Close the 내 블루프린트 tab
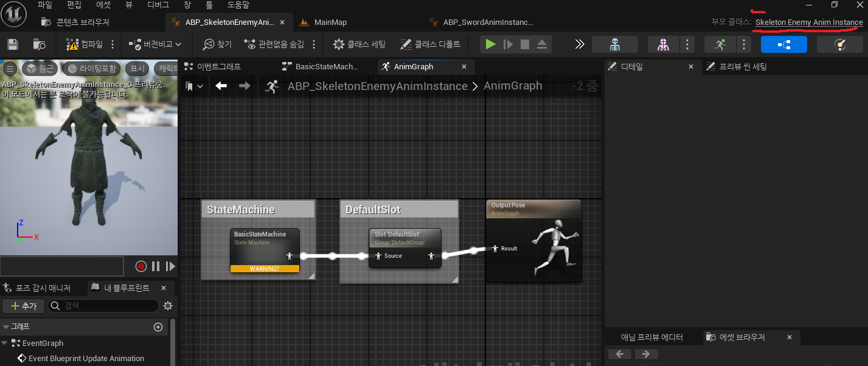 click(163, 288)
